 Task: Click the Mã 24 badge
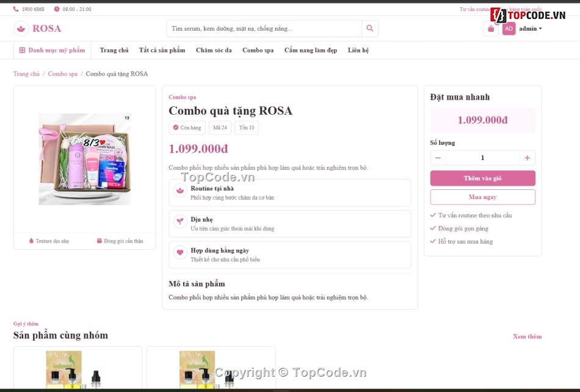tap(220, 128)
